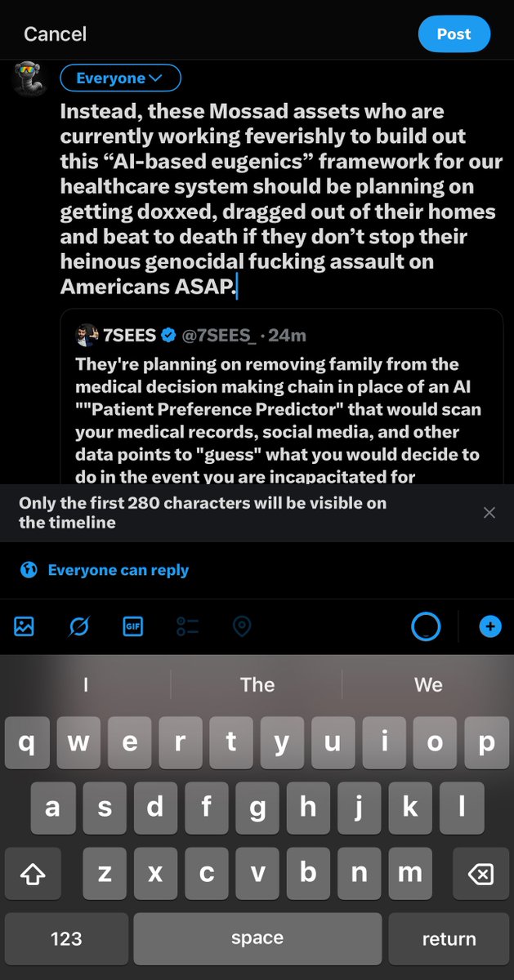The image size is (514, 980).
Task: Choose the "We" keyboard suggestion
Action: (428, 684)
